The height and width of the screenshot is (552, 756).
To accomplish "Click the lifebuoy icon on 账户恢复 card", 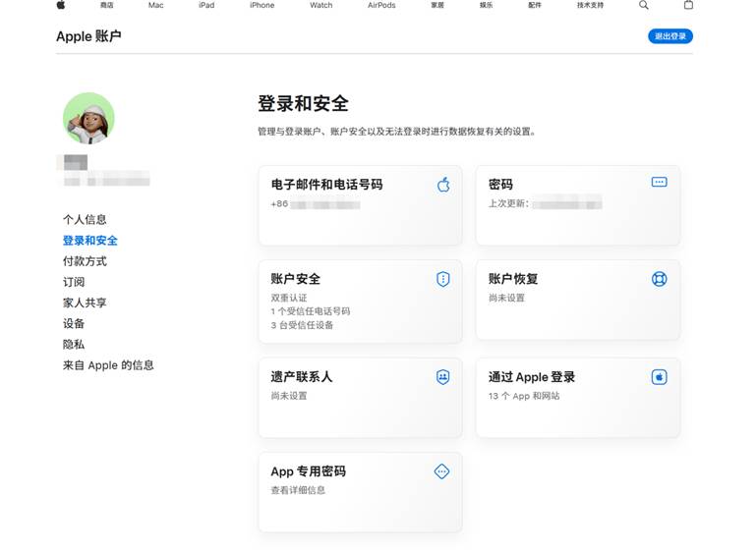I will pos(659,279).
